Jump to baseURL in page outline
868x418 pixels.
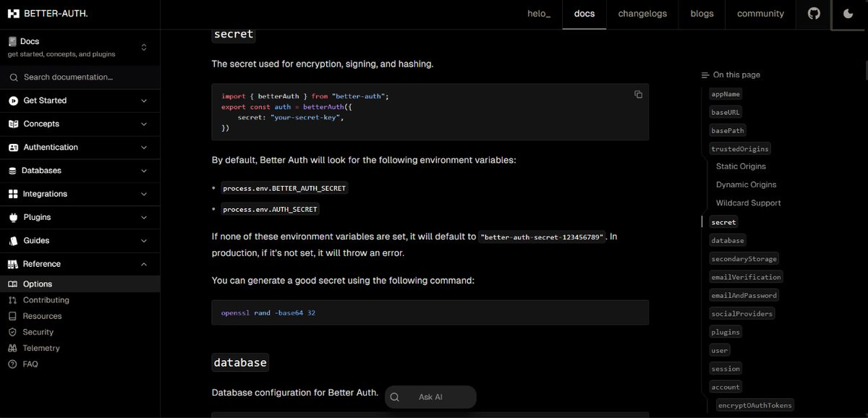(x=726, y=113)
